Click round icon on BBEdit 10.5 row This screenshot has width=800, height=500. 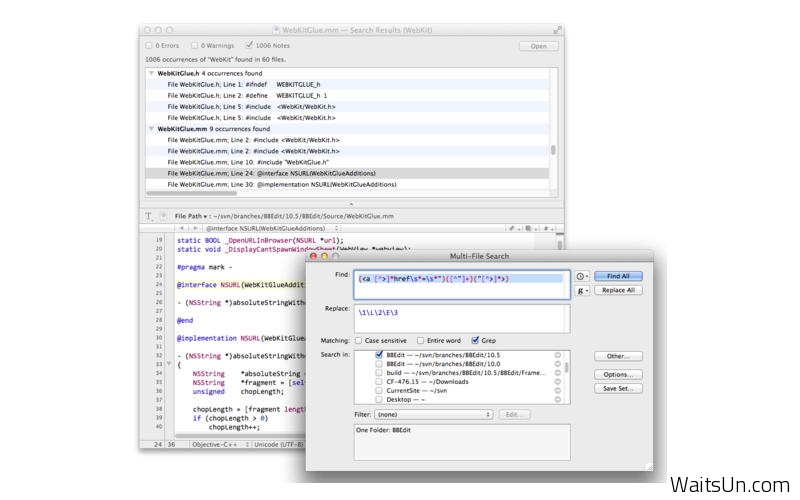pyautogui.click(x=558, y=355)
